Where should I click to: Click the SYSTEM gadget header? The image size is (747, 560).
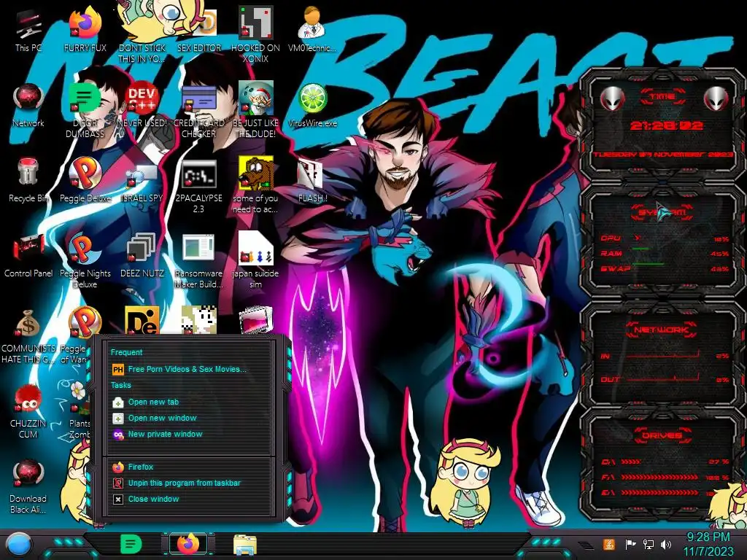click(x=662, y=212)
